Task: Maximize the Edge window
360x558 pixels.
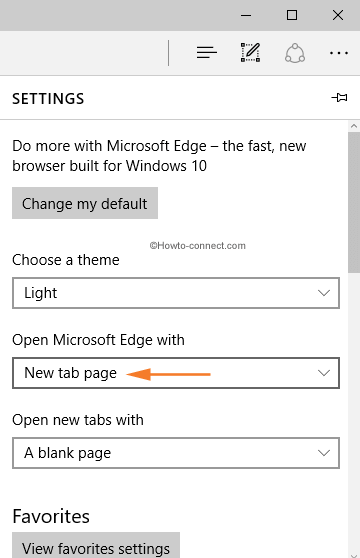Action: (292, 15)
